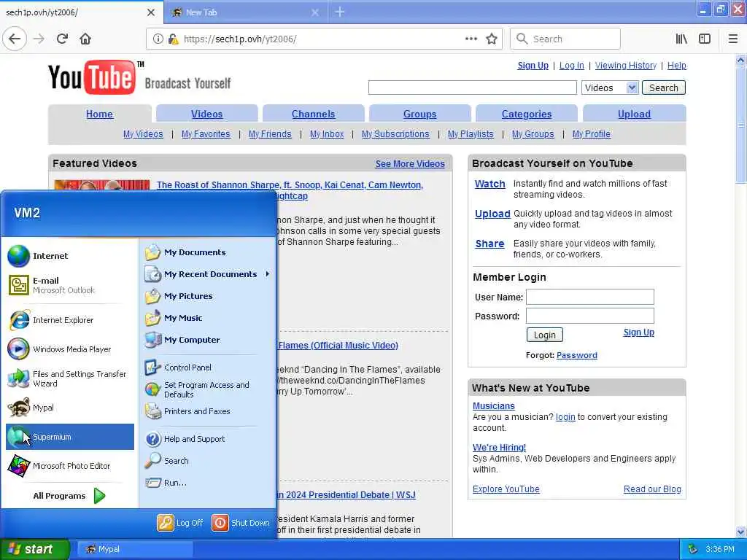This screenshot has width=747, height=560.
Task: Click the Member Login button
Action: click(x=544, y=335)
